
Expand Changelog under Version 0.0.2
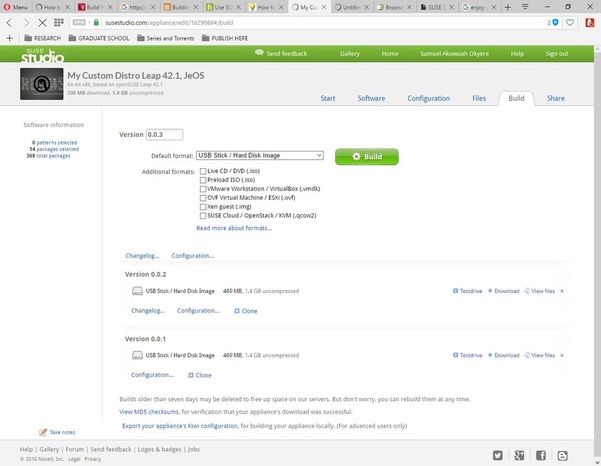148,310
